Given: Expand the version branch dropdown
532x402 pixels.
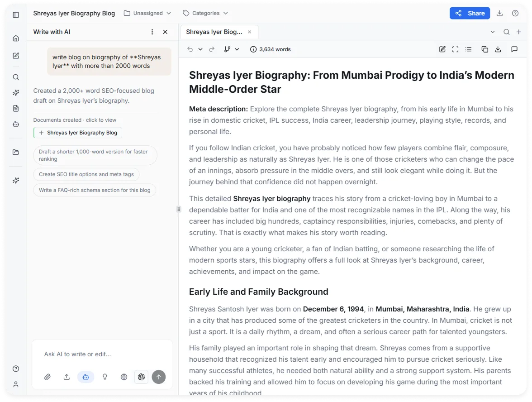Looking at the screenshot, I should coord(232,49).
